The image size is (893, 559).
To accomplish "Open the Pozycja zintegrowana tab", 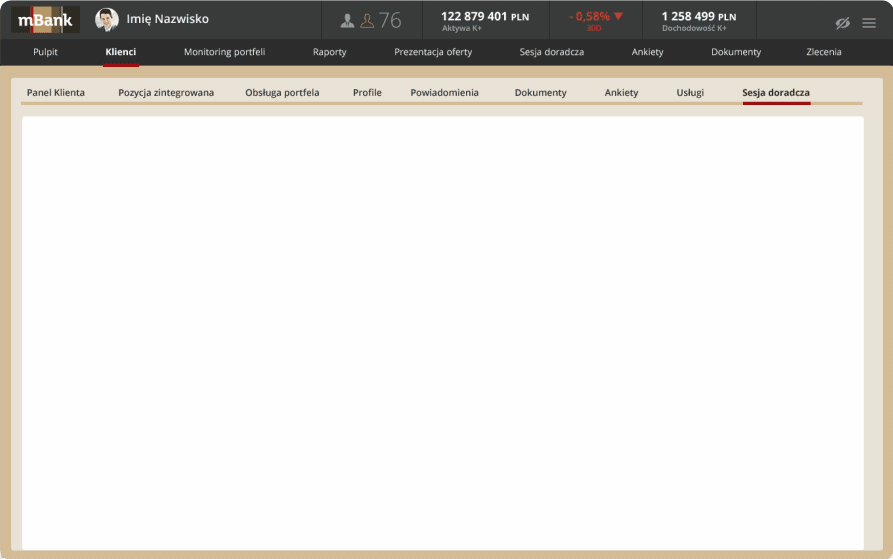I will click(x=166, y=93).
